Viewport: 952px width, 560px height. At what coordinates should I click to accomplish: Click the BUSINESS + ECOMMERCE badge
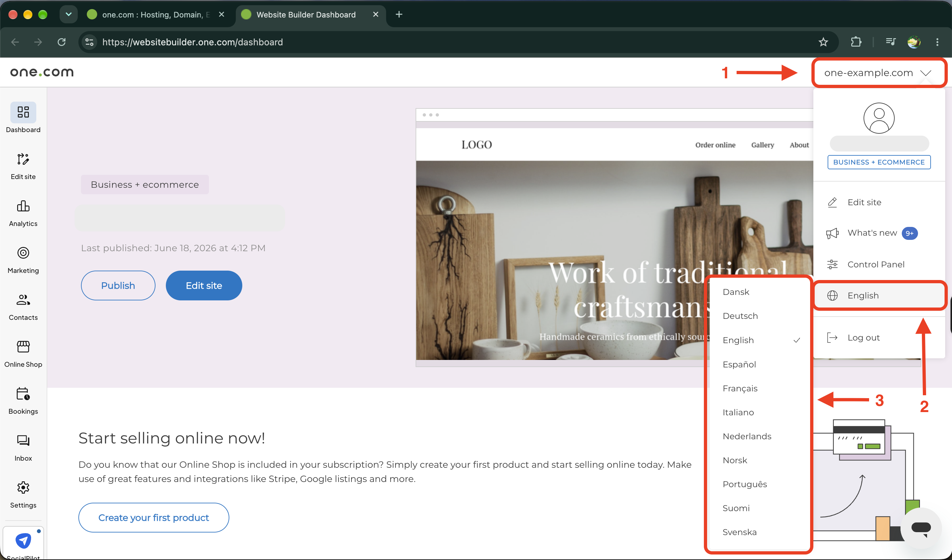(x=879, y=162)
